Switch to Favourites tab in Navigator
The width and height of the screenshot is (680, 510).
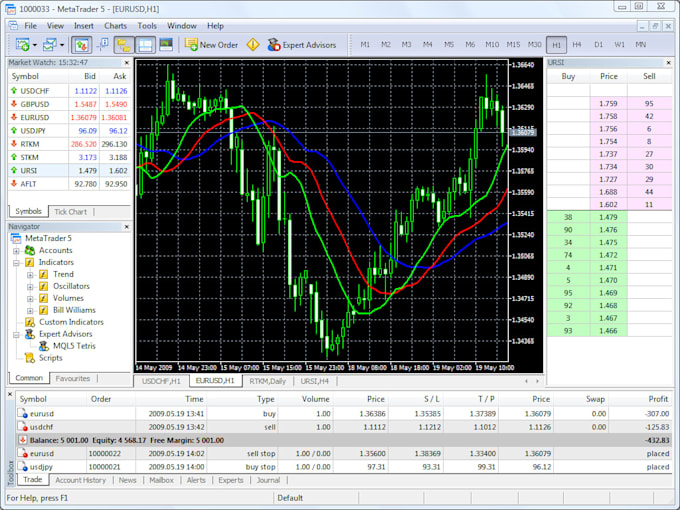click(x=73, y=379)
